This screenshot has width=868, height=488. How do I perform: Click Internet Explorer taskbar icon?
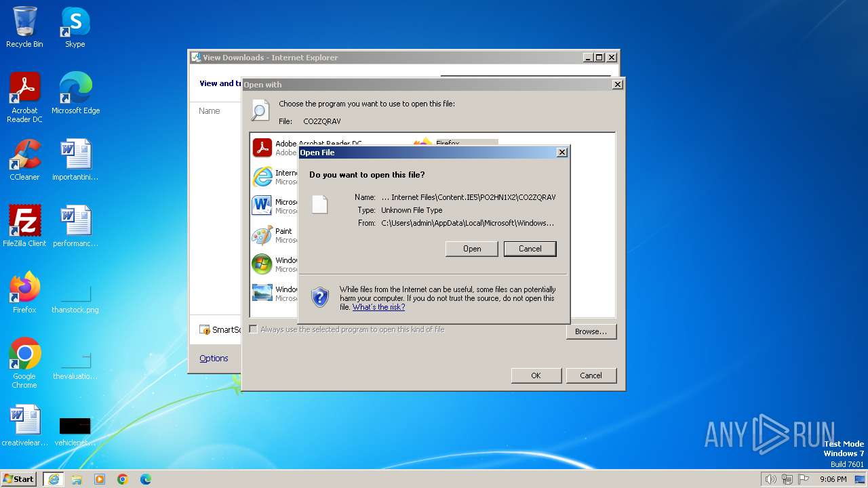point(54,479)
